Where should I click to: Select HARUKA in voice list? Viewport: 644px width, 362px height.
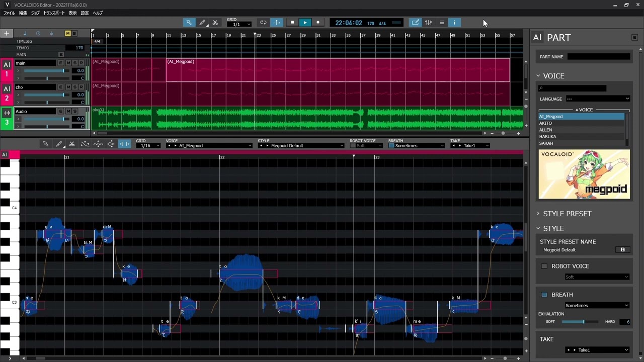pos(581,137)
